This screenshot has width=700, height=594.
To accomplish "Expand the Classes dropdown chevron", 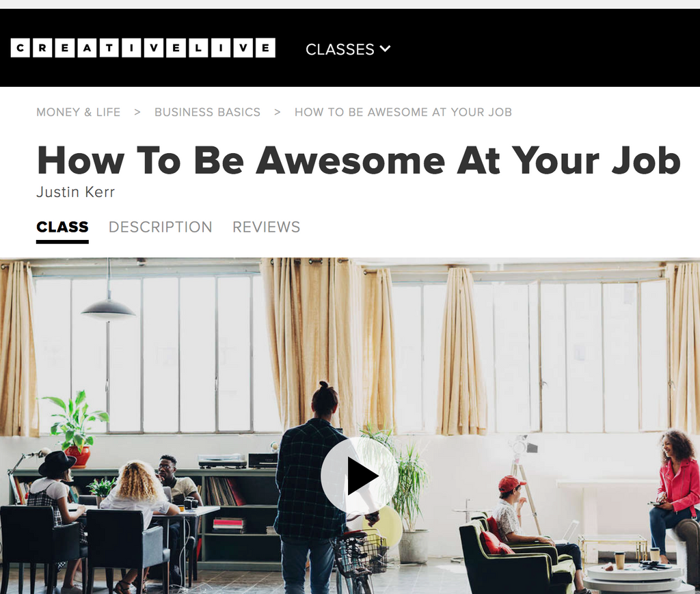I will [386, 49].
